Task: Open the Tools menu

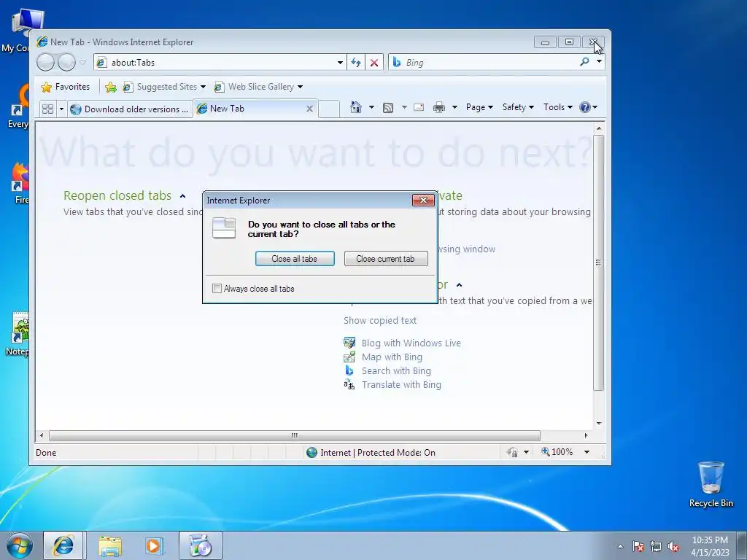Action: click(557, 107)
